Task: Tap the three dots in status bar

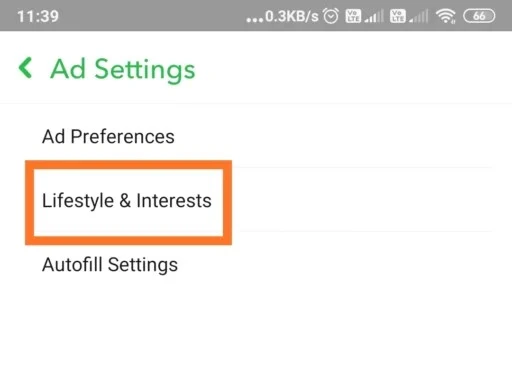Action: (x=255, y=20)
